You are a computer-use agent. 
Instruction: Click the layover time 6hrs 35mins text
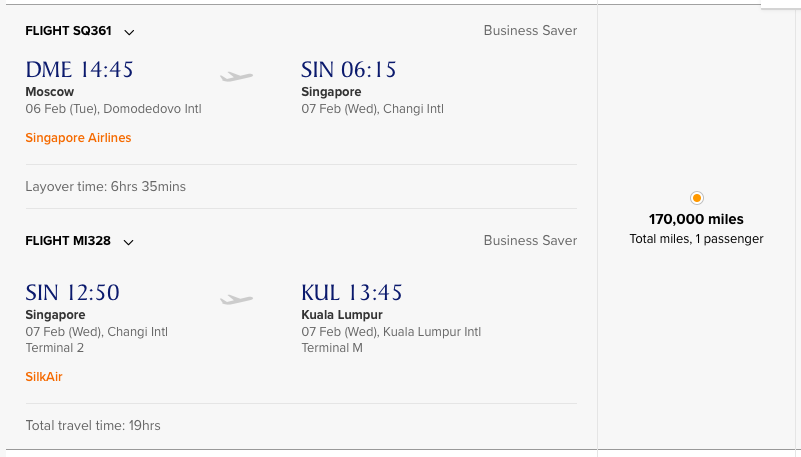(x=105, y=186)
